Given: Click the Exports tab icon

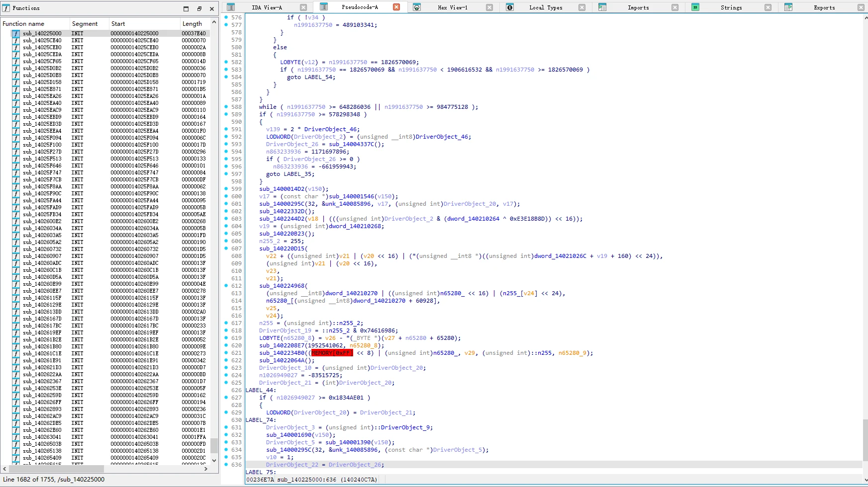Looking at the screenshot, I should pyautogui.click(x=788, y=7).
